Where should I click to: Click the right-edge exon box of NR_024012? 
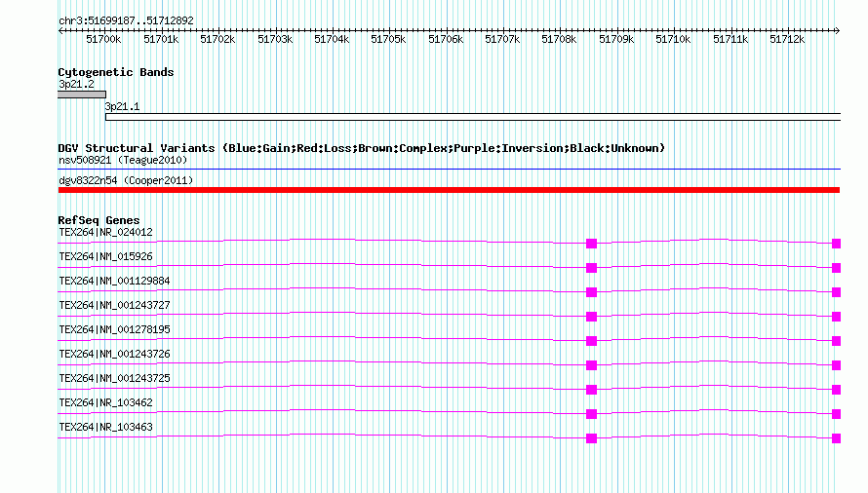tap(837, 244)
